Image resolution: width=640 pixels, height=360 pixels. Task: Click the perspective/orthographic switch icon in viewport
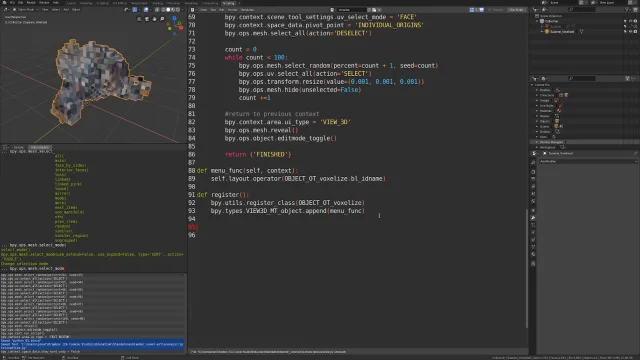pyautogui.click(x=139, y=19)
